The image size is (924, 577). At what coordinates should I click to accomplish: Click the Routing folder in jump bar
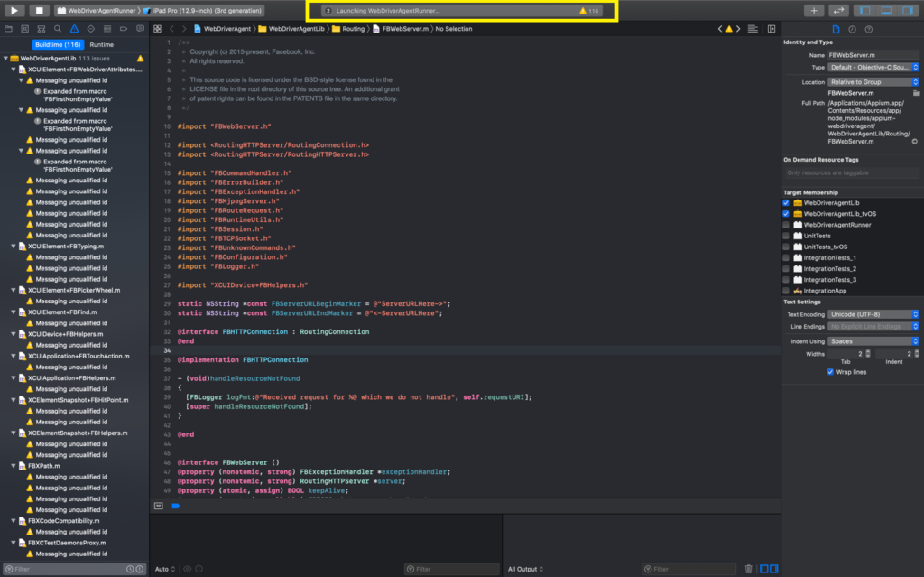[348, 29]
